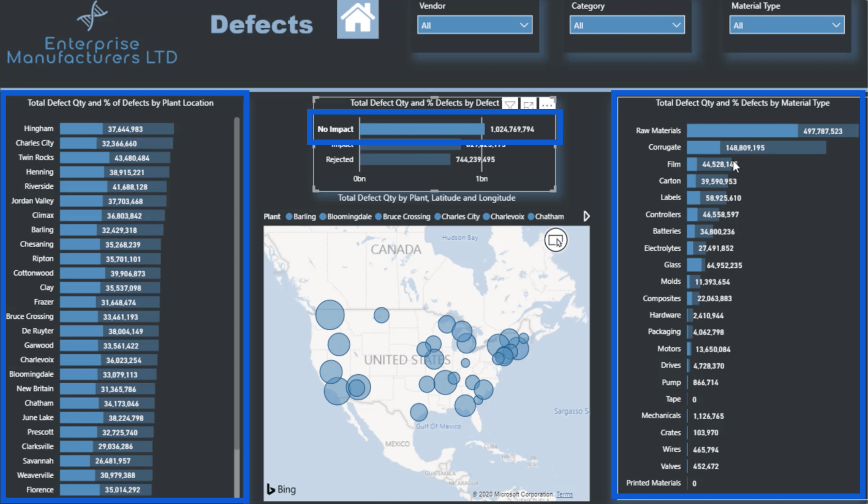The height and width of the screenshot is (504, 868).
Task: Advance the Plant legend with right arrow
Action: pyautogui.click(x=586, y=216)
